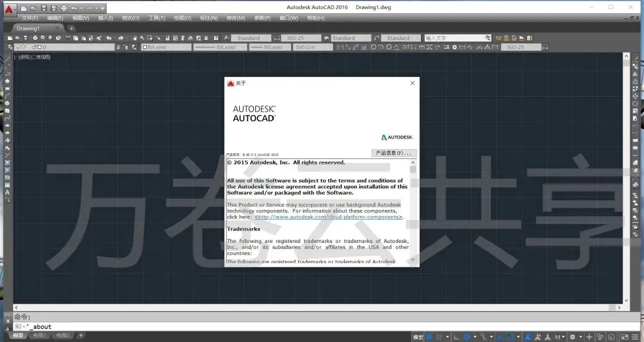Viewport: 644px width, 342px height.
Task: Open the autodesk.com cloud-platform-components link
Action: [x=328, y=217]
